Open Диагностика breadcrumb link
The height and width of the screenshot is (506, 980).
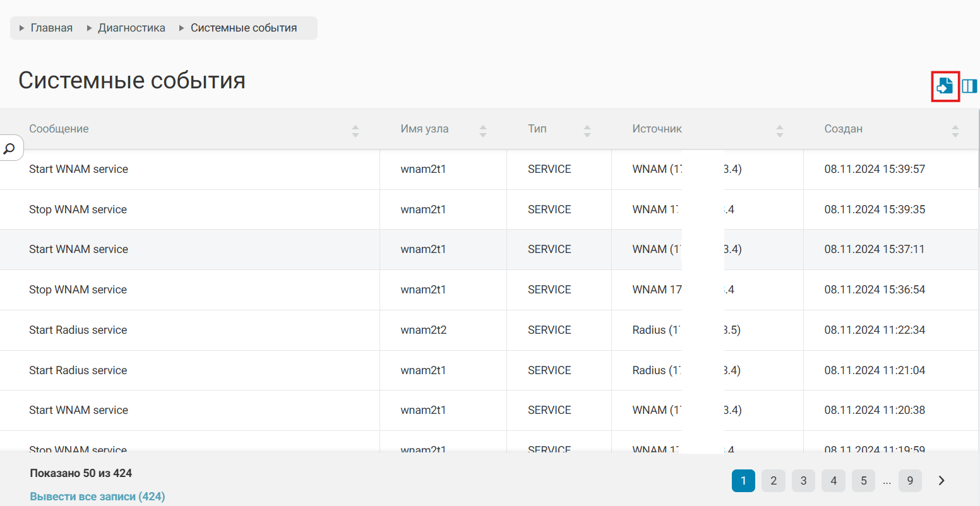tap(131, 28)
